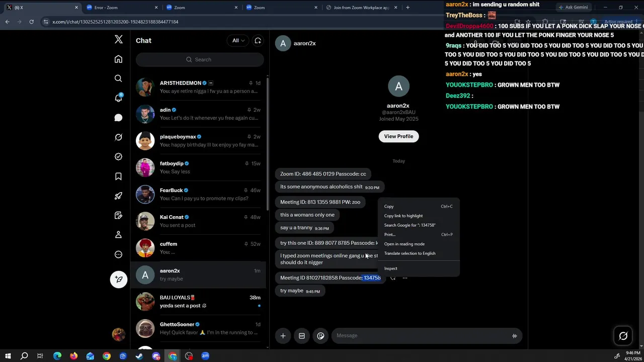Viewport: 644px width, 362px height.
Task: Open Explore search in X sidebar
Action: (118, 78)
